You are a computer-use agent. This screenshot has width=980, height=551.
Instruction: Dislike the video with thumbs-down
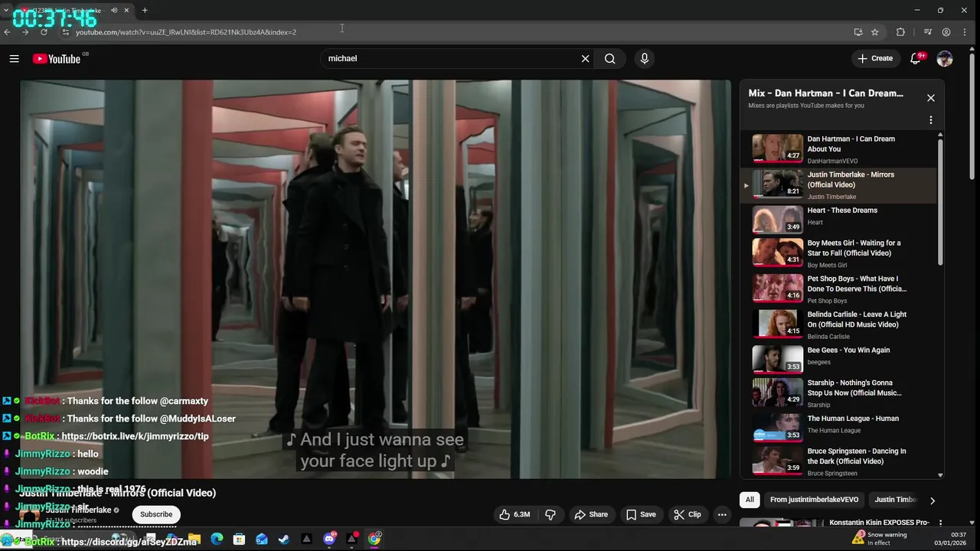550,514
